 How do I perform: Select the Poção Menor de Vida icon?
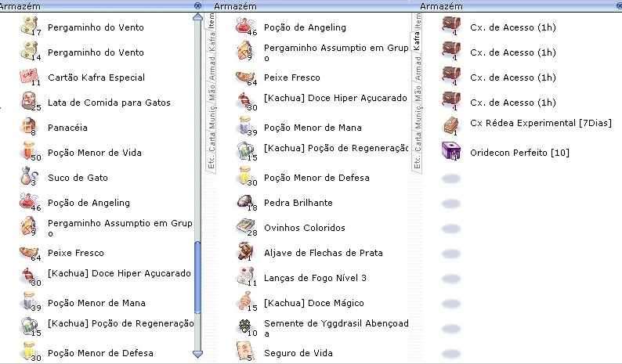click(28, 151)
